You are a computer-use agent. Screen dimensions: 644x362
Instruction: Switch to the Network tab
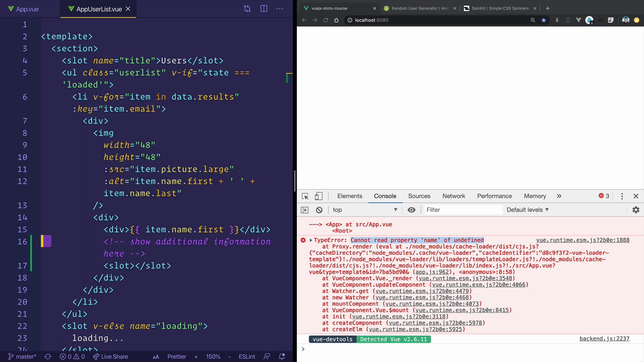[x=453, y=196]
